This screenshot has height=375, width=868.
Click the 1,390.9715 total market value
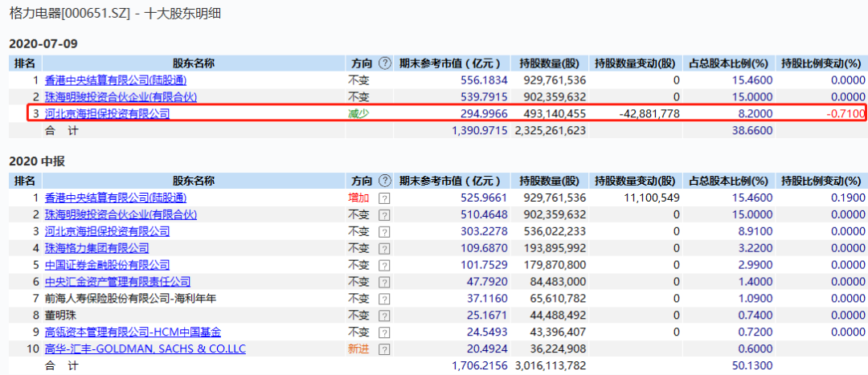[x=479, y=131]
